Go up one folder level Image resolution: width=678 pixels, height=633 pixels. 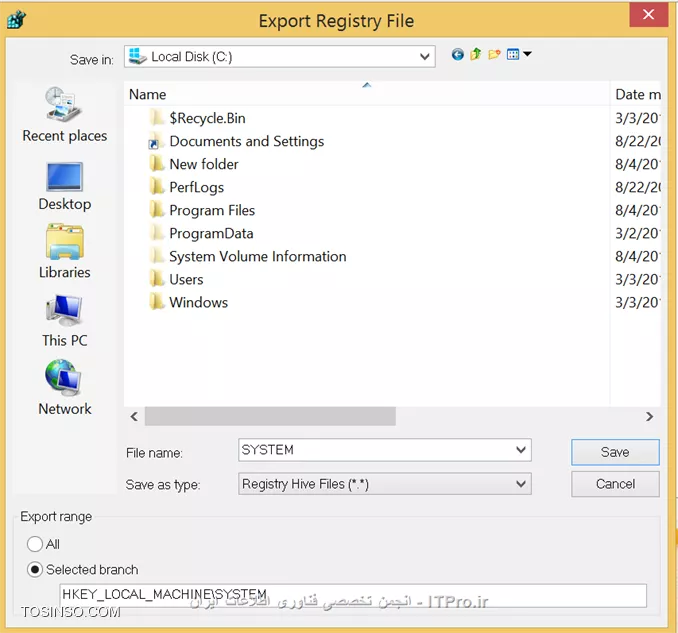476,54
